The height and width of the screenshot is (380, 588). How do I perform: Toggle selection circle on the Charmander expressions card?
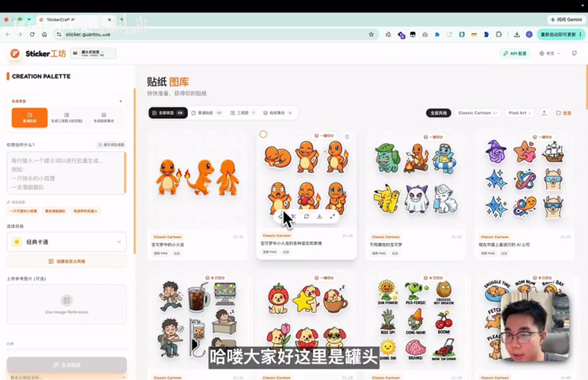tap(263, 134)
